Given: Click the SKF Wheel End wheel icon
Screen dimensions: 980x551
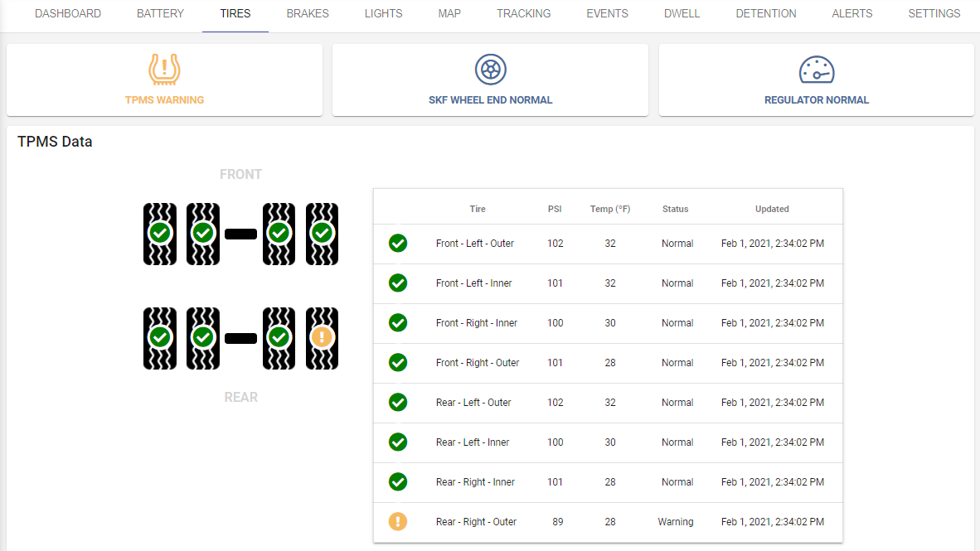Looking at the screenshot, I should 490,70.
